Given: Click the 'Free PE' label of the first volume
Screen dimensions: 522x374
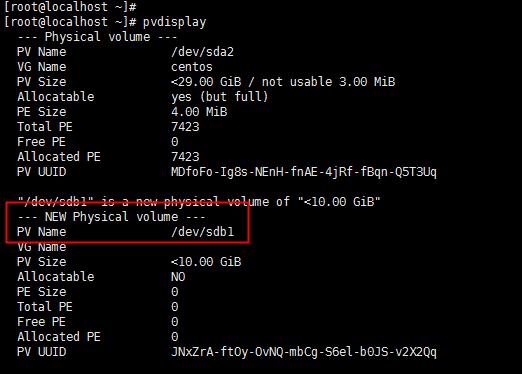Looking at the screenshot, I should tap(41, 142).
